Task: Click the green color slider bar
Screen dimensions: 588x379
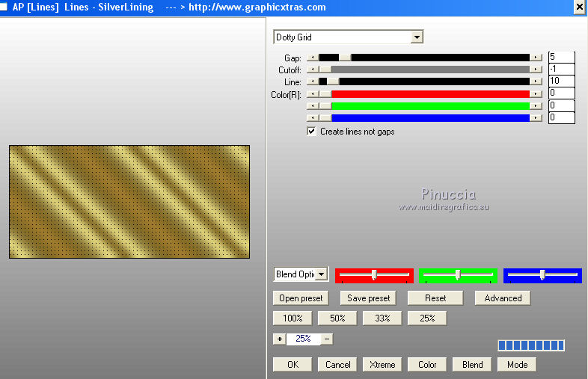Action: [x=423, y=106]
